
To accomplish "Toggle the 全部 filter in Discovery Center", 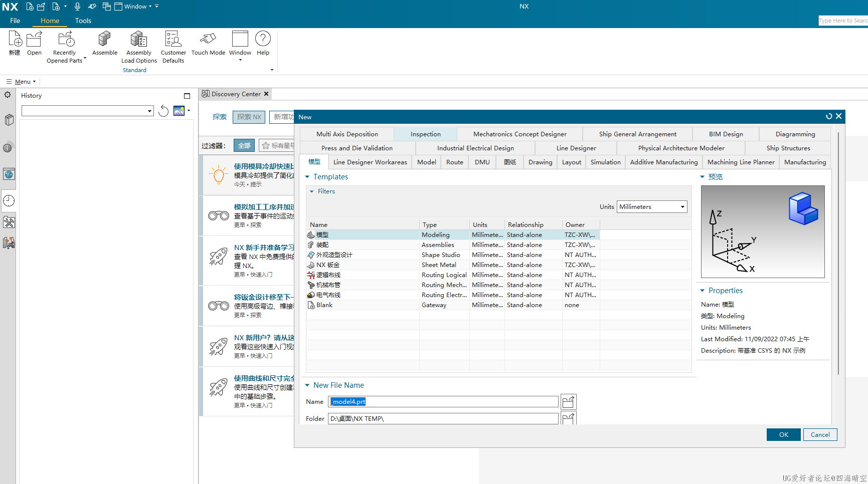I will 244,145.
